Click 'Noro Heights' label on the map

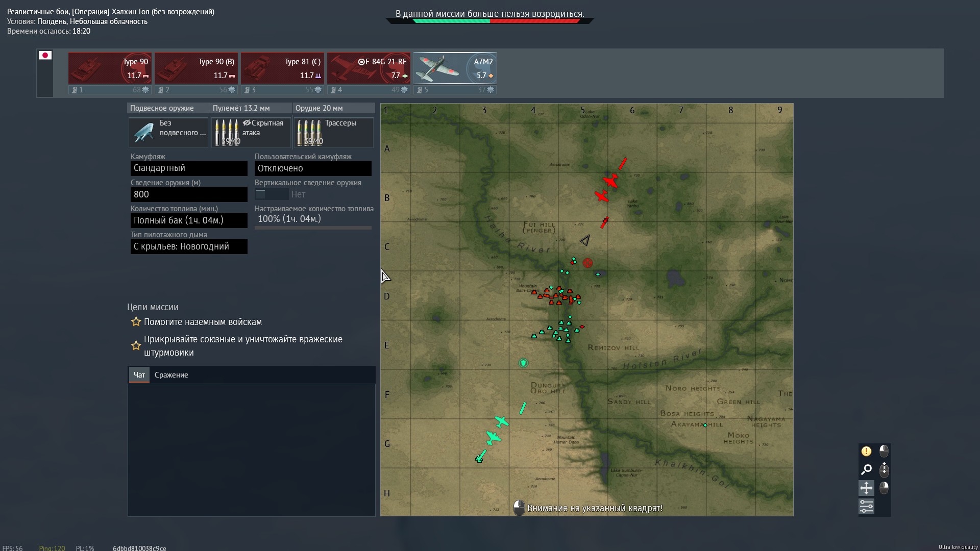tap(693, 388)
